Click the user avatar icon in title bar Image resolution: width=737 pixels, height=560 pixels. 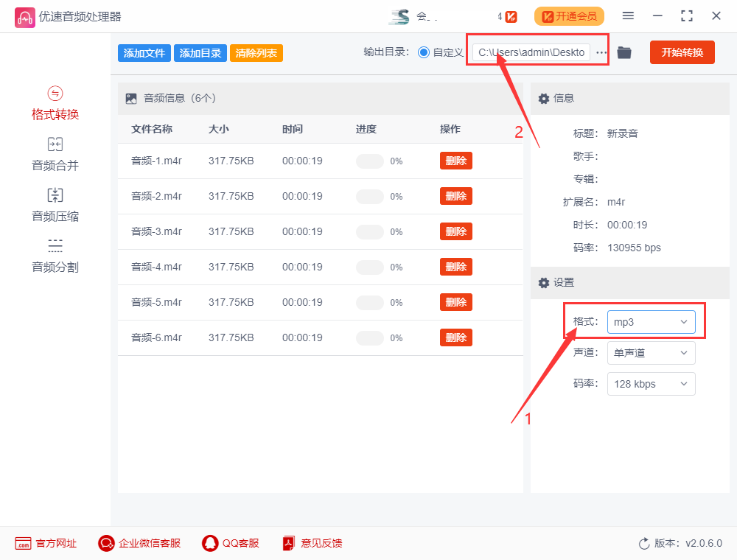point(399,17)
